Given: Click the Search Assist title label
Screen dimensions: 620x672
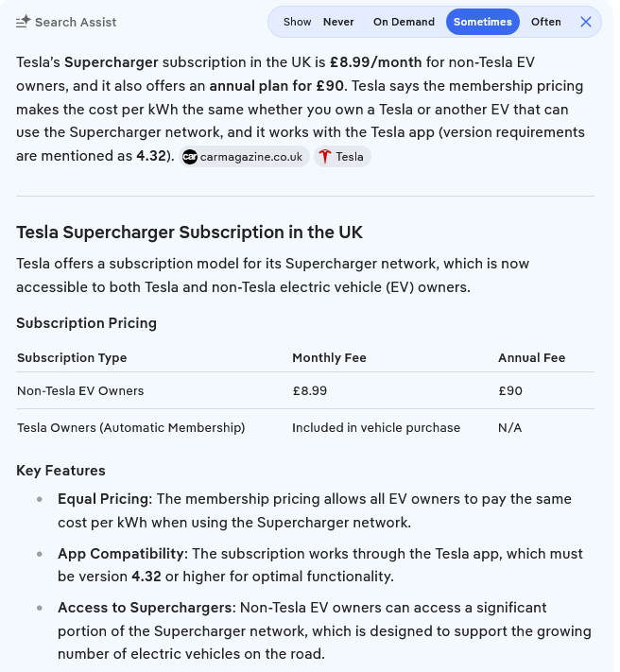Looking at the screenshot, I should [76, 22].
